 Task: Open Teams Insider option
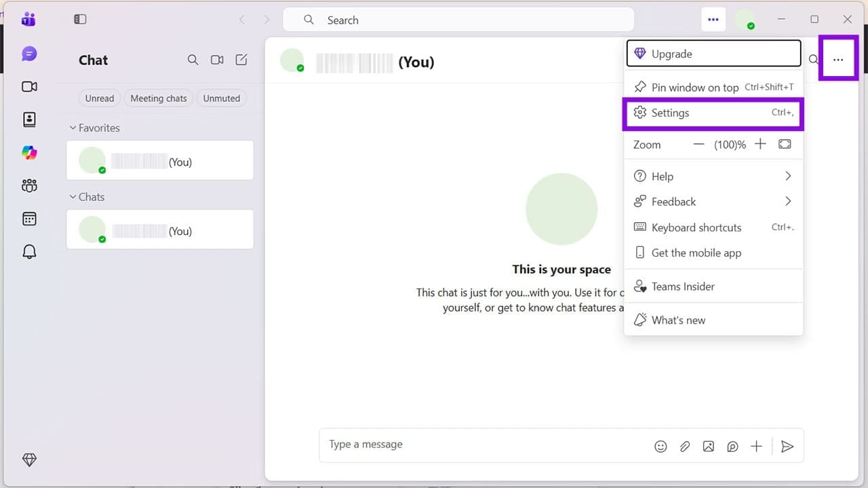(713, 286)
